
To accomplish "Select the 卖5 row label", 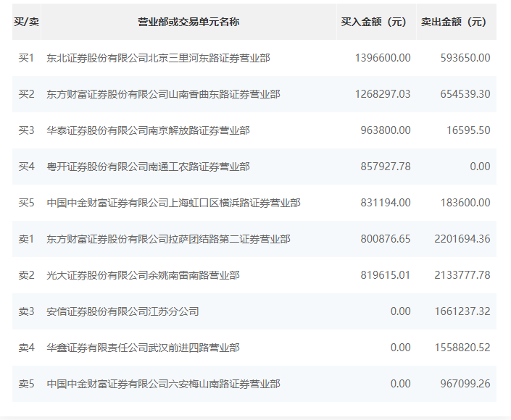I will pyautogui.click(x=26, y=384).
